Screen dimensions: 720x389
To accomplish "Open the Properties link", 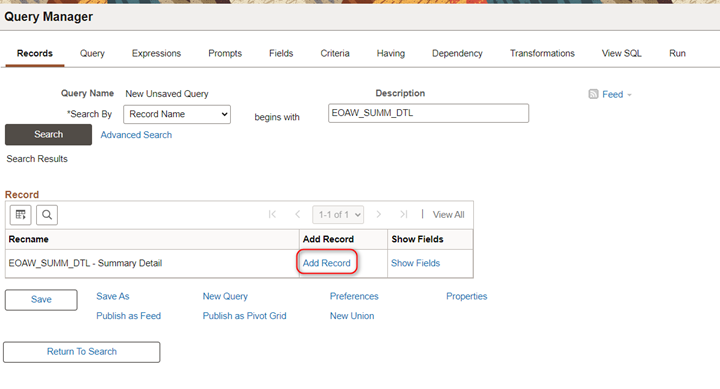I will tap(467, 296).
